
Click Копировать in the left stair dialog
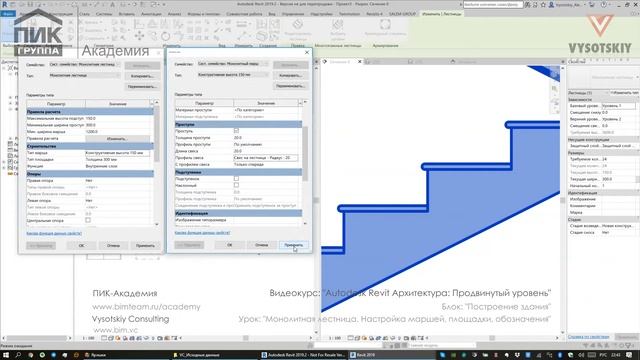(x=142, y=76)
